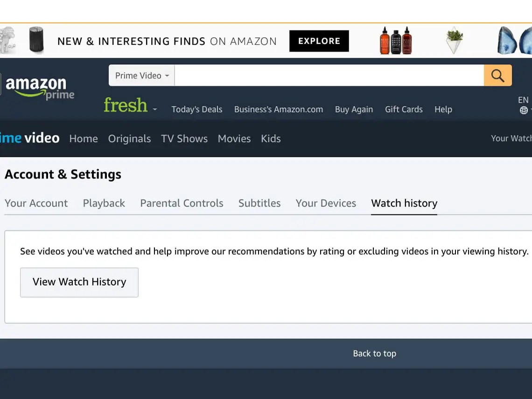Click the Account & Settings heading

tap(63, 175)
